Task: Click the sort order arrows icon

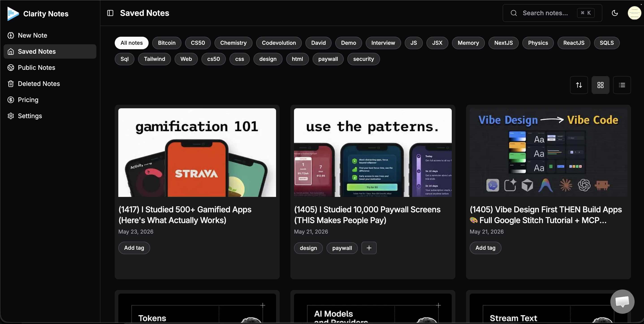Action: point(579,85)
